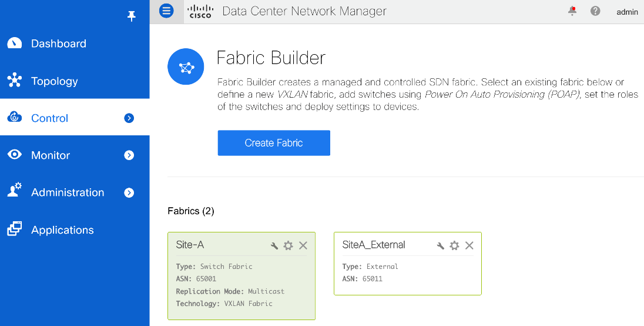Edit SiteA_External settings gear icon
Screen dimensions: 644x326
coord(454,246)
